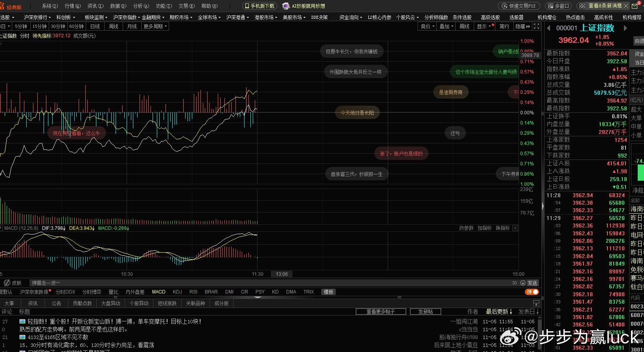Switch to 60分钟 chart period

tap(76, 26)
